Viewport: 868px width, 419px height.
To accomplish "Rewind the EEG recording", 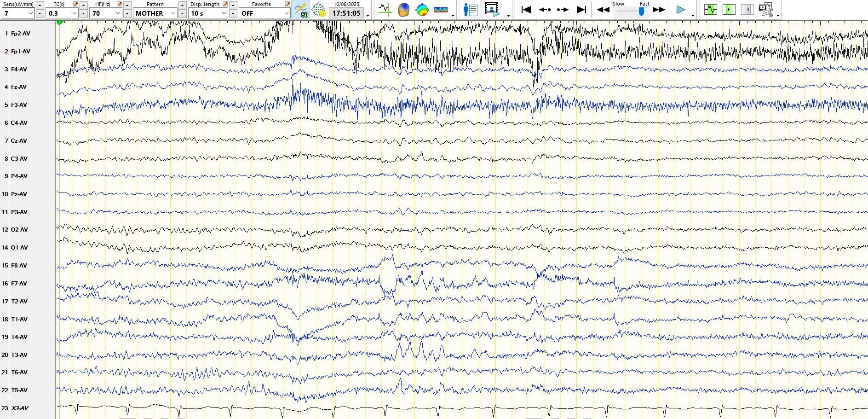I will pos(603,10).
